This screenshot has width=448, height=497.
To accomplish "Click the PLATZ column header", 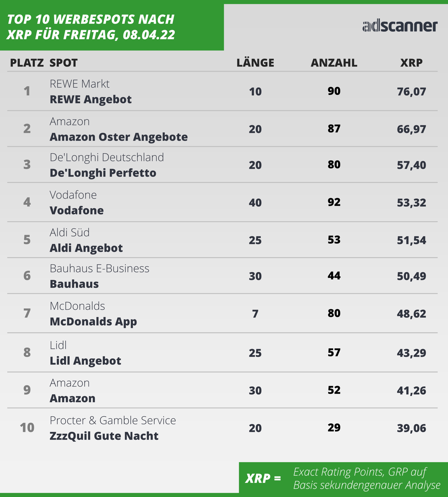I will coord(27,63).
